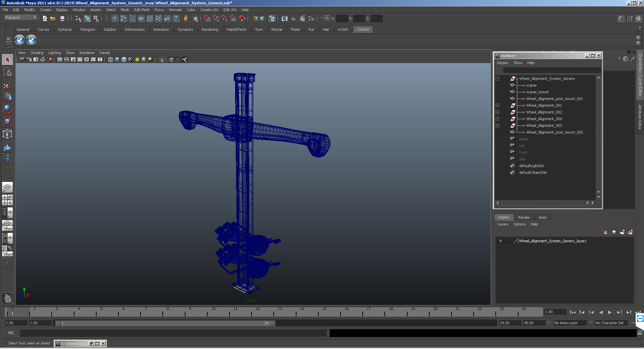Expand Wheel_Alignment_004 in the Outliner

pos(498,119)
